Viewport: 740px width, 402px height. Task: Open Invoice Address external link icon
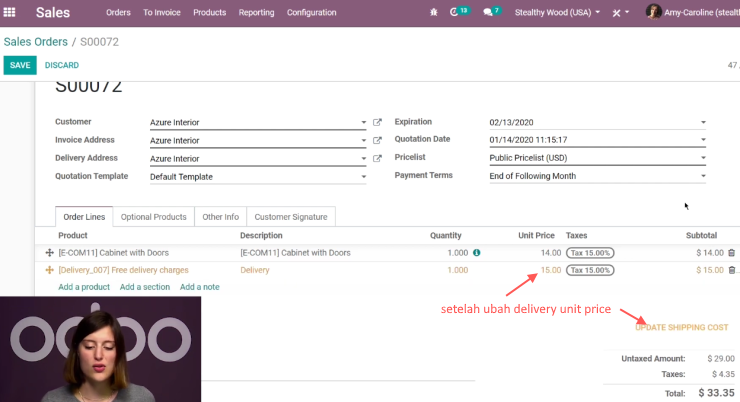pos(377,140)
